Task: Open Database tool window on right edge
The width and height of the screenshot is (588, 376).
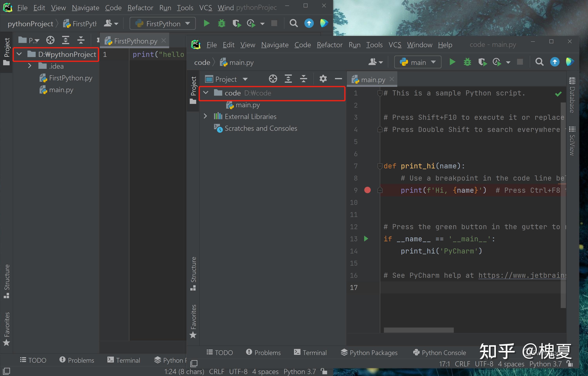Action: coord(572,95)
